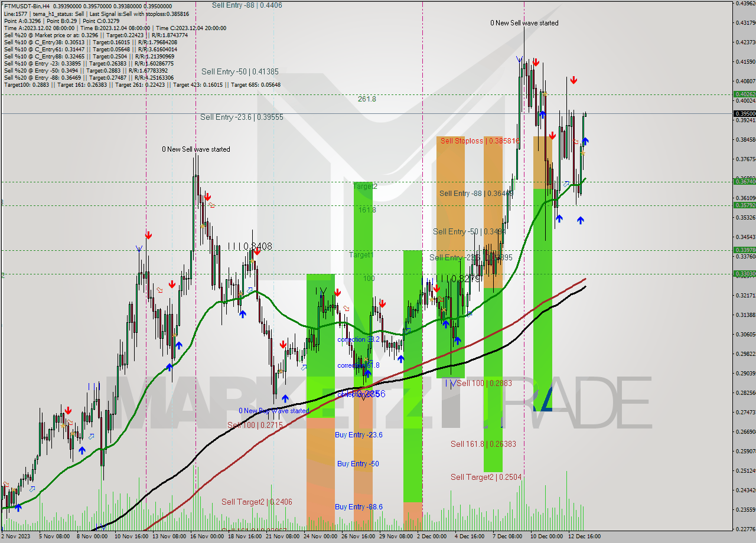Click the black 0.3950 current price tag
Viewport: 756px width, 543px height.
click(x=745, y=113)
